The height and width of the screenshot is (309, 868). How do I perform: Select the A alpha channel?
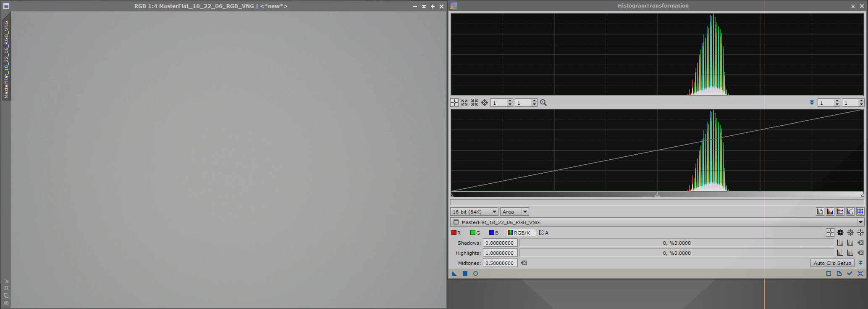[x=544, y=232]
